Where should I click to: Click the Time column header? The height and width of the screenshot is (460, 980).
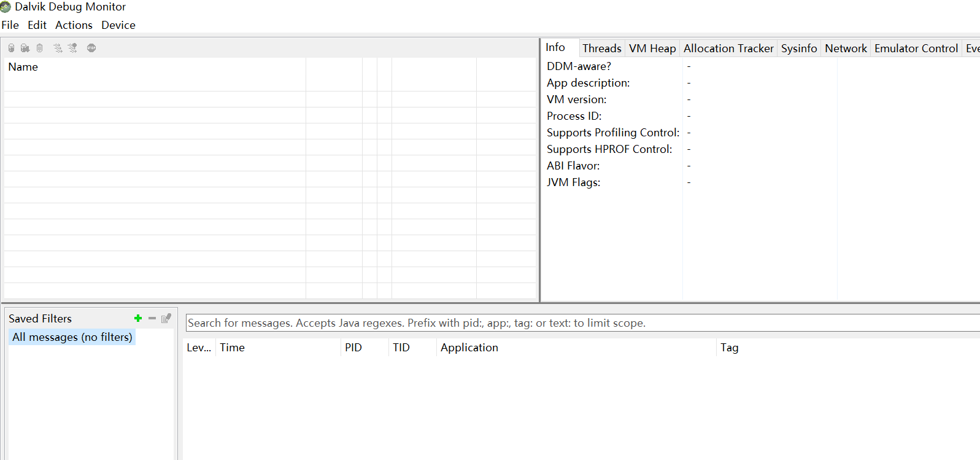coord(278,348)
